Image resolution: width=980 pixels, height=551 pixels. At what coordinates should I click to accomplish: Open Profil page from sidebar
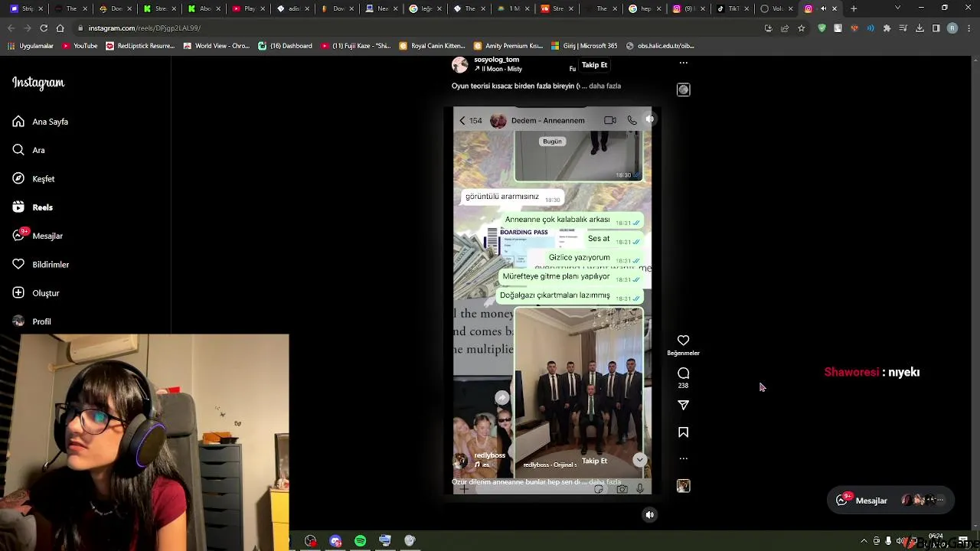pyautogui.click(x=31, y=321)
